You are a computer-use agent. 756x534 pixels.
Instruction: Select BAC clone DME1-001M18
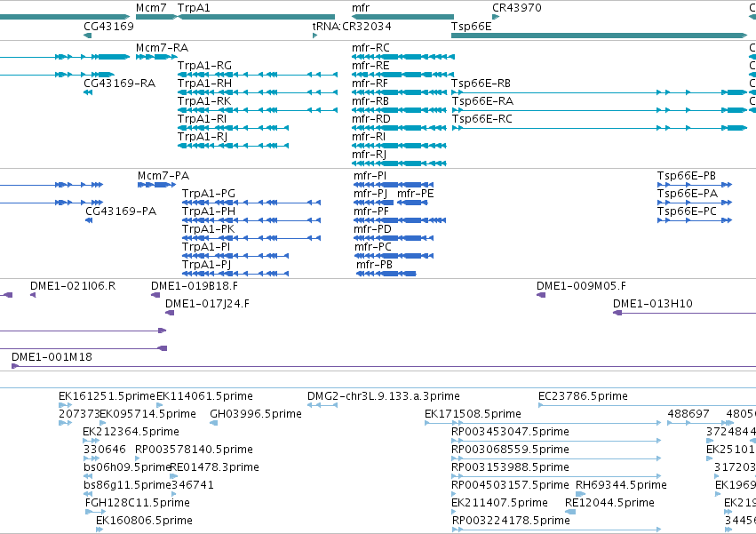point(384,366)
